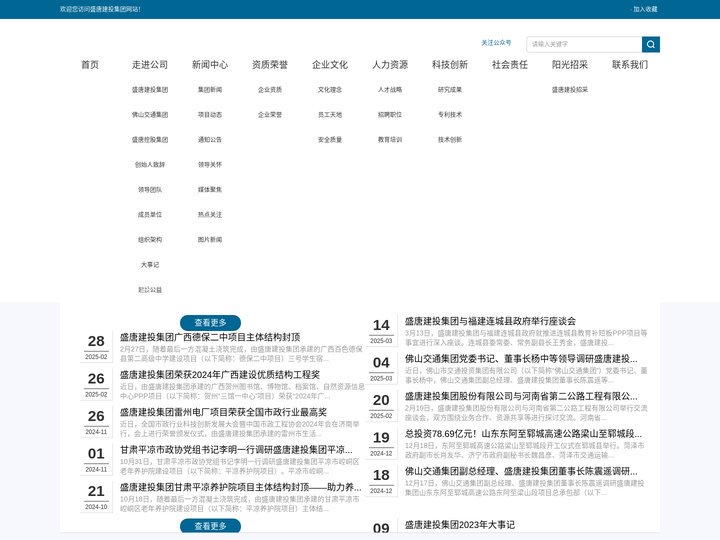Image resolution: width=720 pixels, height=540 pixels.
Task: Open article 总投资78.69亿元！山东东阿至郓城高速公路
Action: (523, 434)
